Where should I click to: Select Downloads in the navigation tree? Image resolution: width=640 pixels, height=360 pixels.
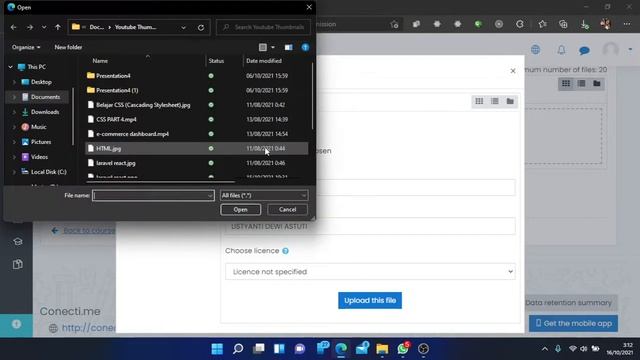pyautogui.click(x=45, y=112)
